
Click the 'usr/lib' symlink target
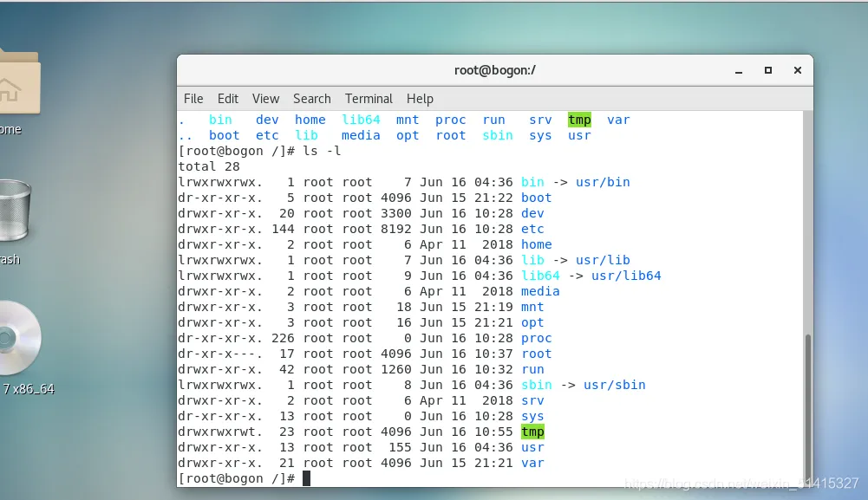pos(603,260)
